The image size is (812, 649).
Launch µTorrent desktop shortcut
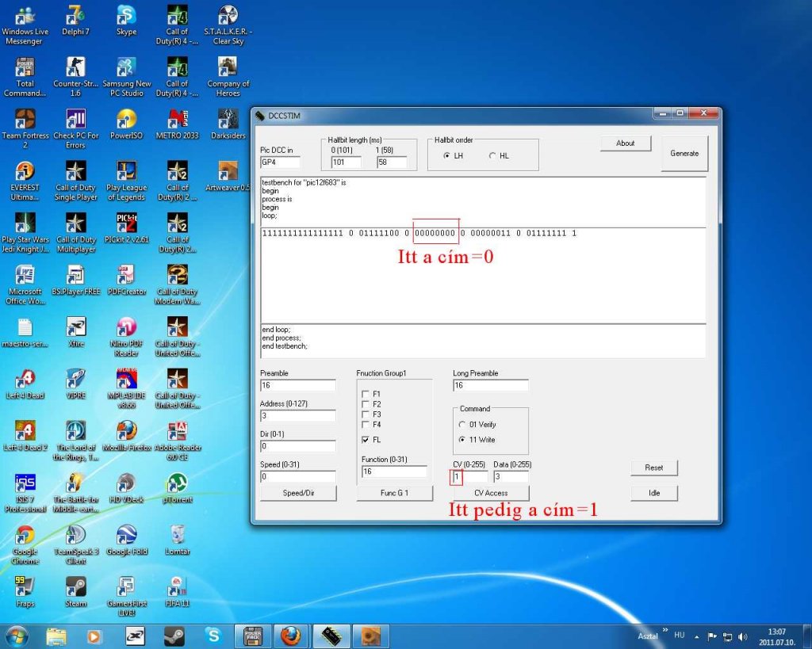tap(177, 490)
